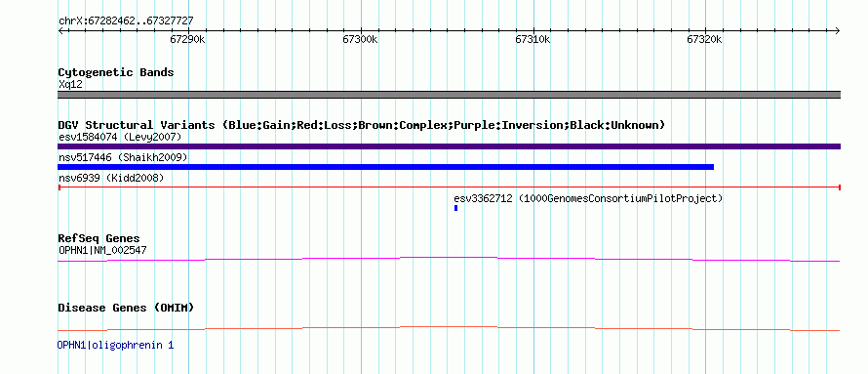Select the DGV Structural Variants track title

(x=362, y=125)
